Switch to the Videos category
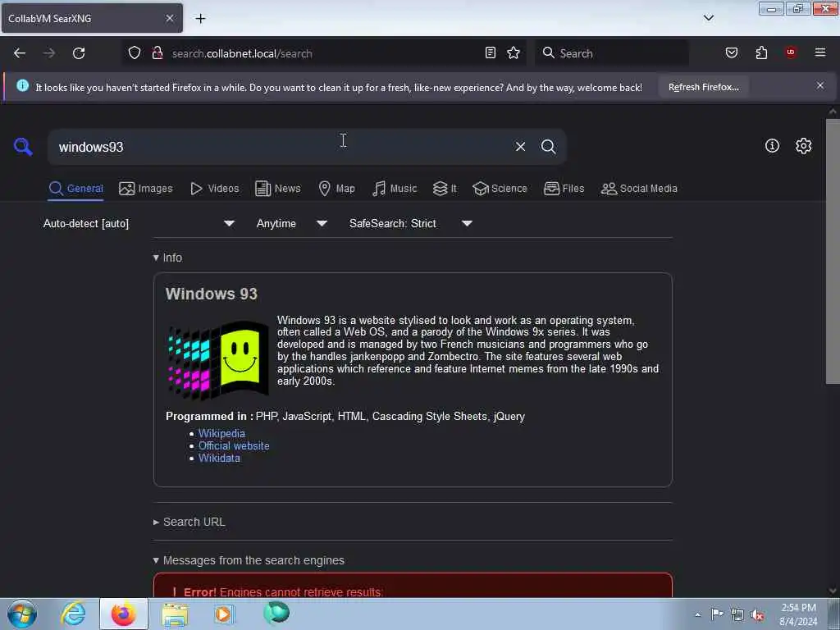Image resolution: width=840 pixels, height=630 pixels. pyautogui.click(x=215, y=189)
